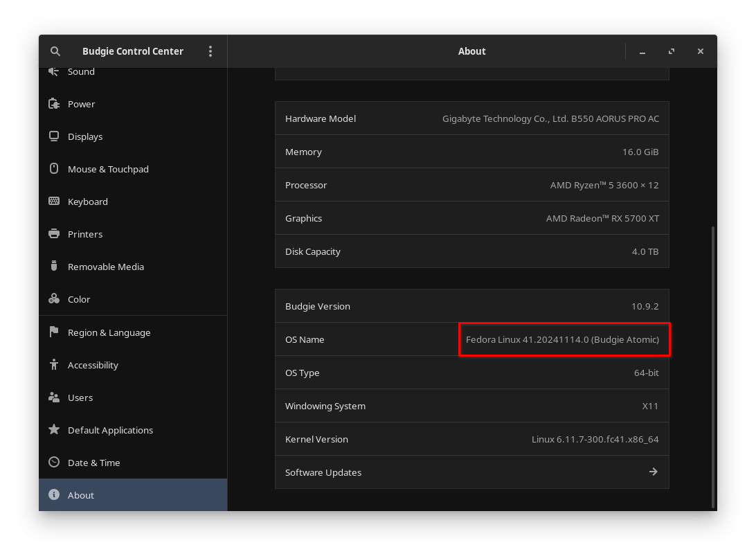
Task: Click the Disk Capacity label
Action: (313, 251)
